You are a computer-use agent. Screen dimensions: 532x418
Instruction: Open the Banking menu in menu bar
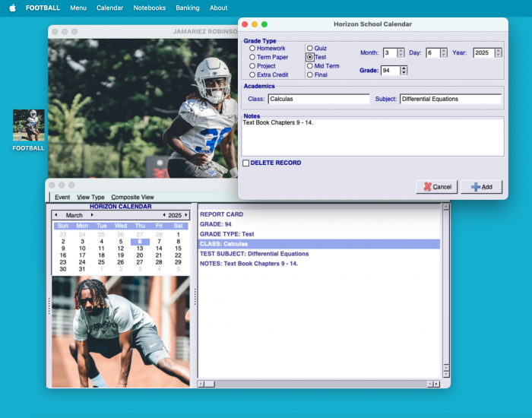pos(187,8)
